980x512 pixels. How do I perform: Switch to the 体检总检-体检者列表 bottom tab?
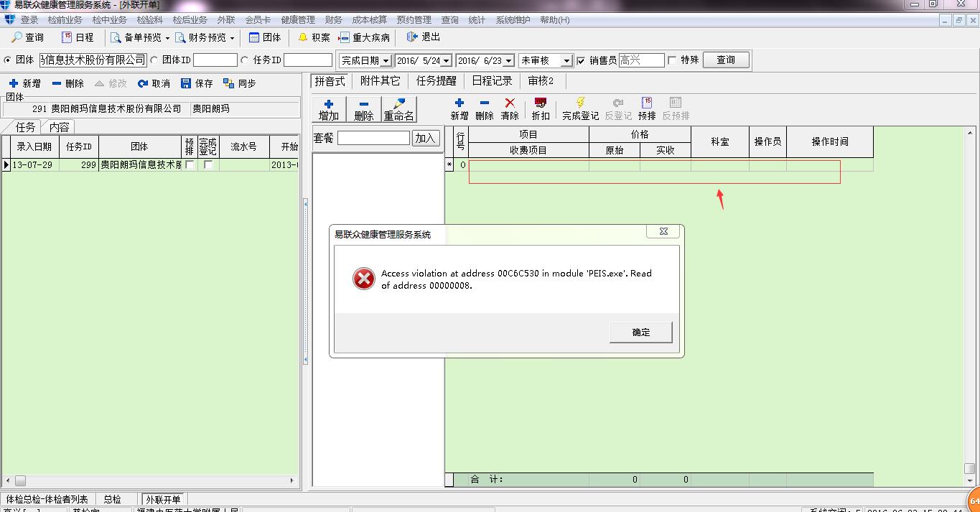pos(47,499)
